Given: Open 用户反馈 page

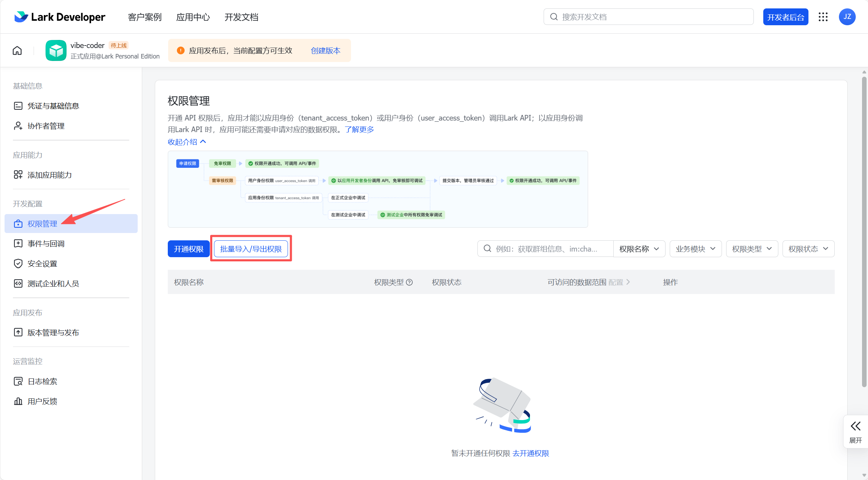Looking at the screenshot, I should pyautogui.click(x=43, y=401).
